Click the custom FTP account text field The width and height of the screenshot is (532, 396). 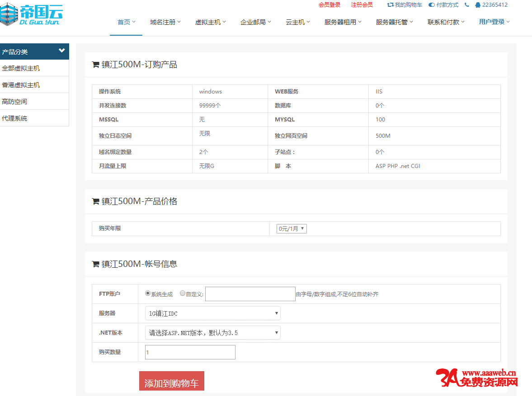tap(250, 294)
